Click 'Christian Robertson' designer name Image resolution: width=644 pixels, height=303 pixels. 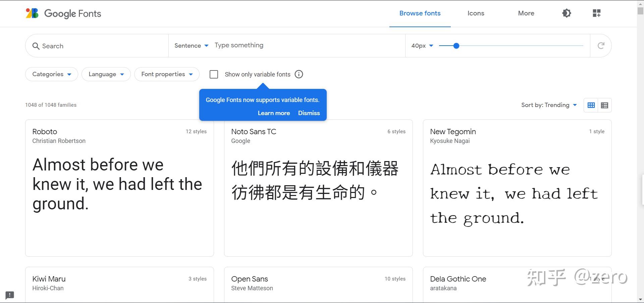click(59, 141)
